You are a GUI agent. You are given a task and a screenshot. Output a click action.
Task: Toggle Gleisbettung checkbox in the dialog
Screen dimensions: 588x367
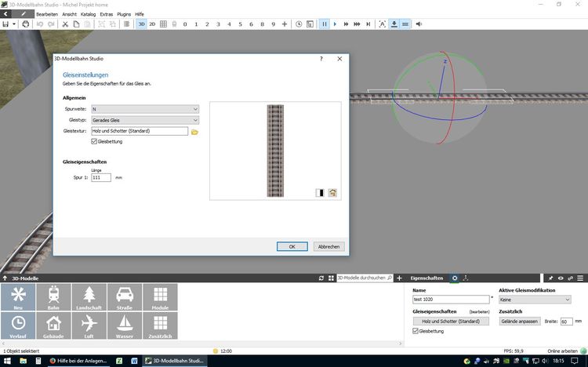point(95,142)
